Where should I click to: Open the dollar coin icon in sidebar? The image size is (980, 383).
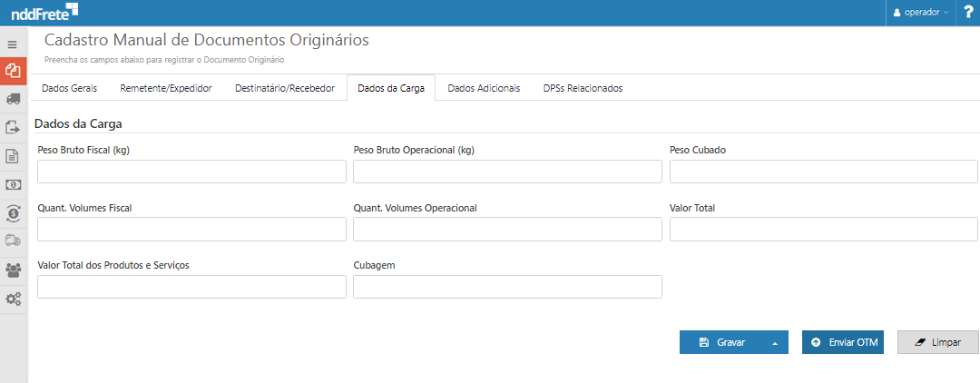point(13,212)
